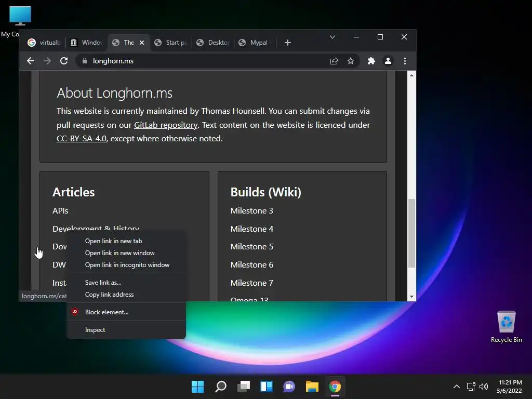Open the Chrome profile avatar
The image size is (532, 399).
(x=388, y=61)
